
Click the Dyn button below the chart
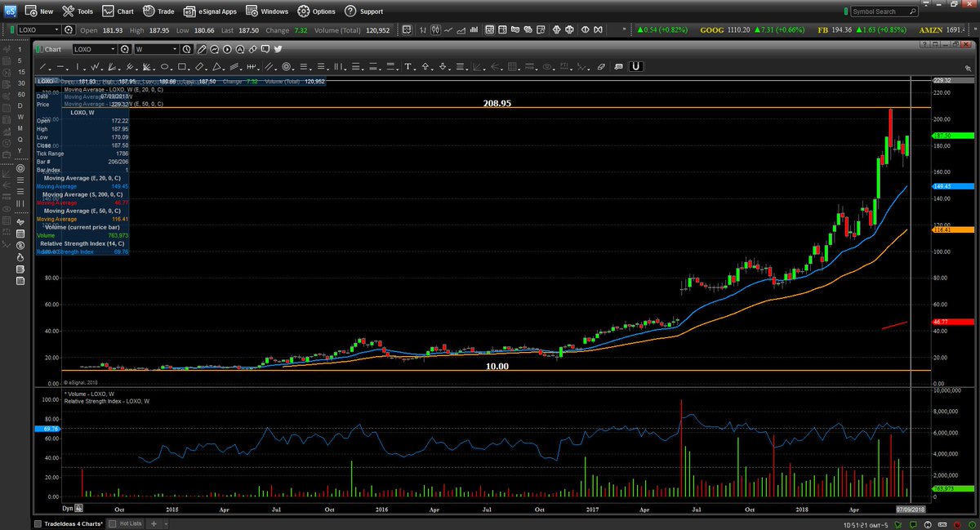point(67,507)
